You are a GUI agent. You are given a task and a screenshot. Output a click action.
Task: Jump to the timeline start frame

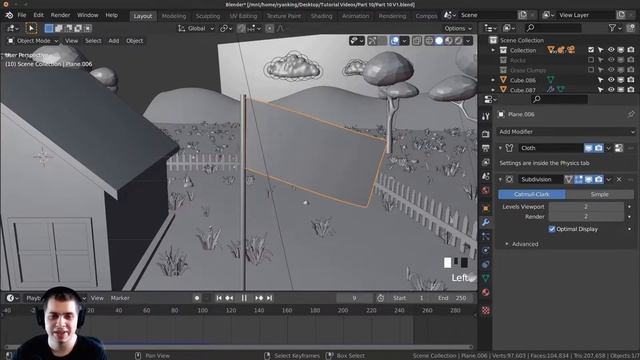[x=219, y=298]
